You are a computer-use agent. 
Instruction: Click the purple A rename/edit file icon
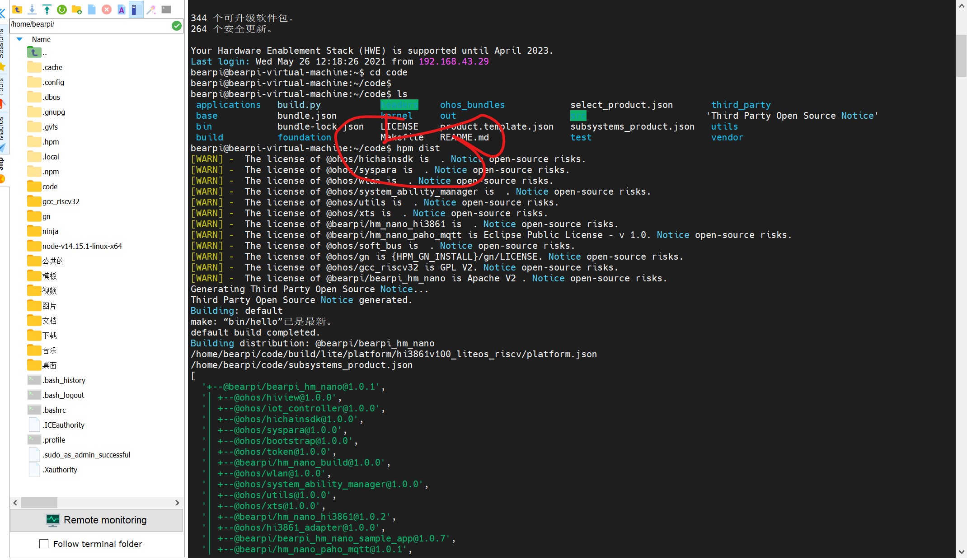[122, 9]
